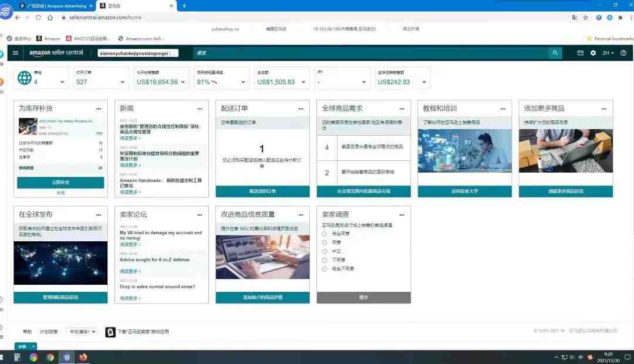Open the Amazon bookmark in bookmarks bar
The height and width of the screenshot is (364, 634).
49,38
